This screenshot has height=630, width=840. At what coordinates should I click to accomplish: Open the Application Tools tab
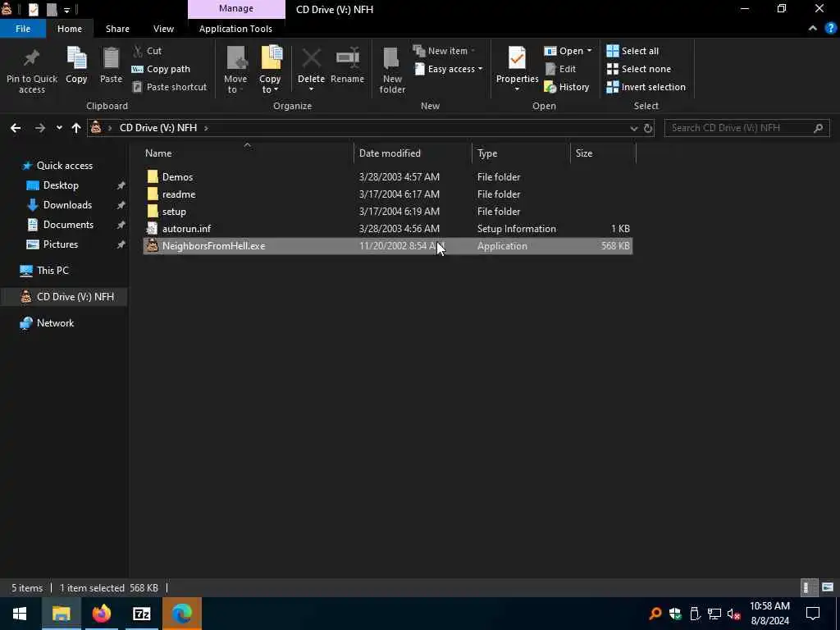coord(235,29)
